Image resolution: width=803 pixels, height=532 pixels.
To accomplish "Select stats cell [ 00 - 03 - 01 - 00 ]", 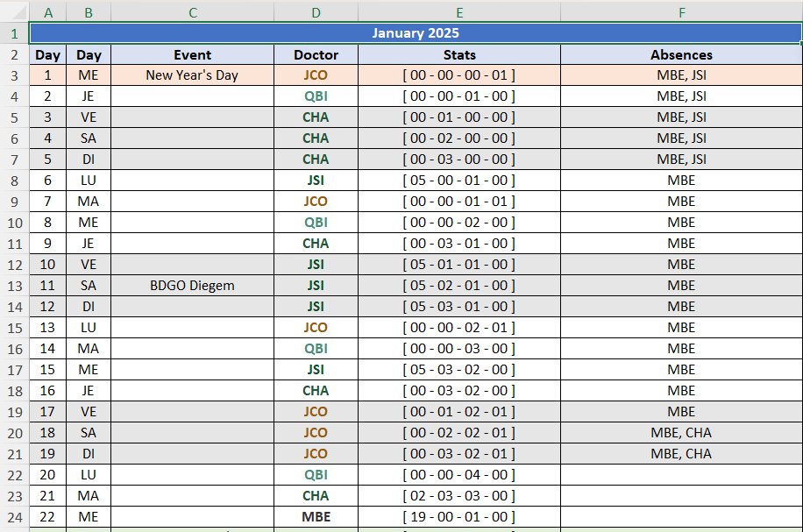I will click(459, 244).
